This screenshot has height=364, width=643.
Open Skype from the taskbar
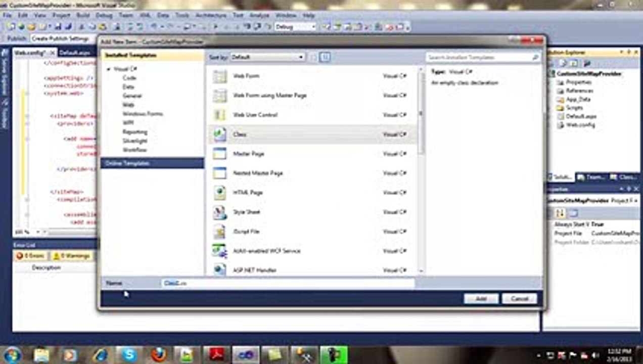[x=129, y=354]
